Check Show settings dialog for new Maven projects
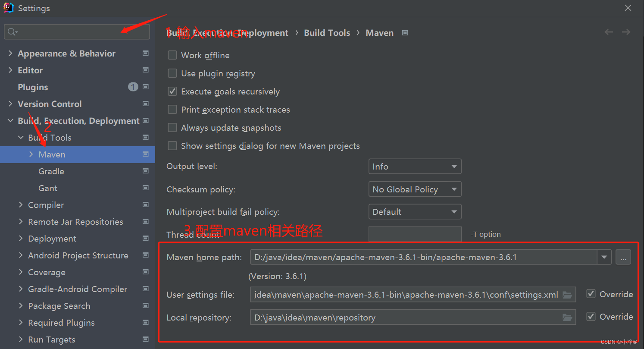The height and width of the screenshot is (349, 644). 172,146
